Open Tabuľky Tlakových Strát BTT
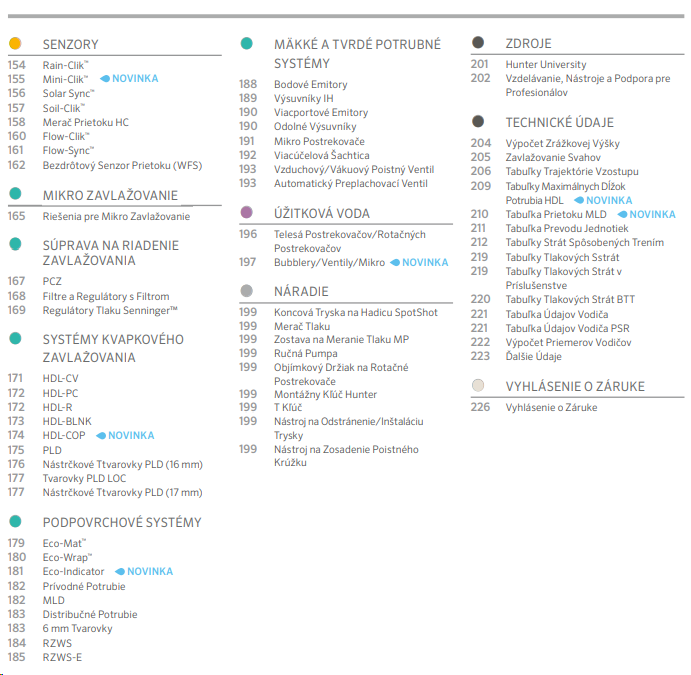 point(570,300)
